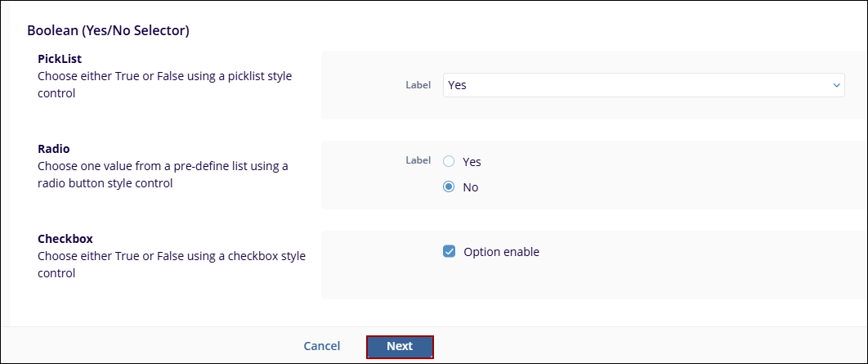This screenshot has width=868, height=364.
Task: Select the No radio button
Action: 449,187
